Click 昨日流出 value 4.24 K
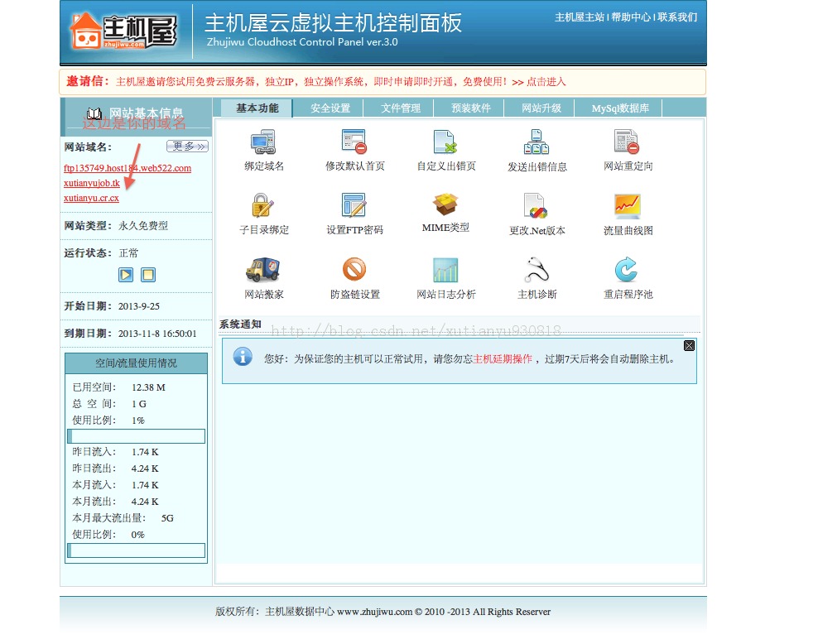 point(145,469)
